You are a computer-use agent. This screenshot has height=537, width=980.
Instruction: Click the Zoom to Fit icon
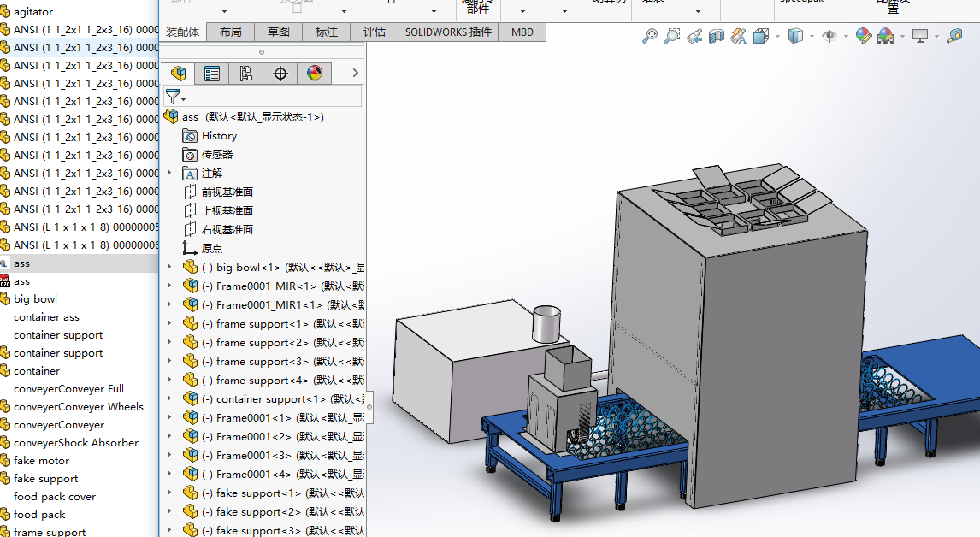click(x=650, y=36)
